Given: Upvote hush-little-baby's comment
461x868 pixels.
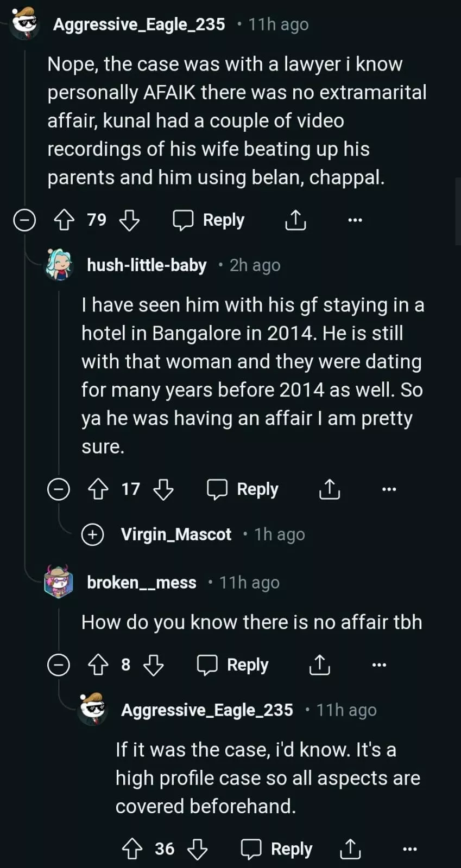Looking at the screenshot, I should click(98, 489).
